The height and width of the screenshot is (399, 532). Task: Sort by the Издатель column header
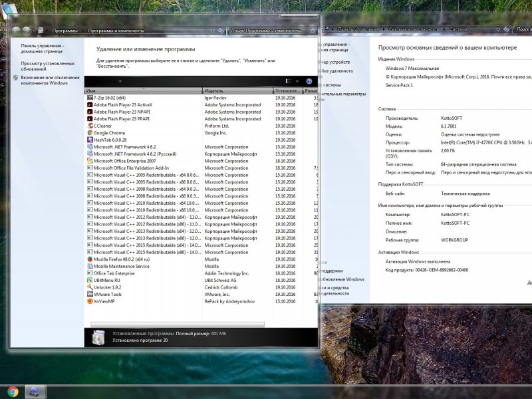(238, 91)
